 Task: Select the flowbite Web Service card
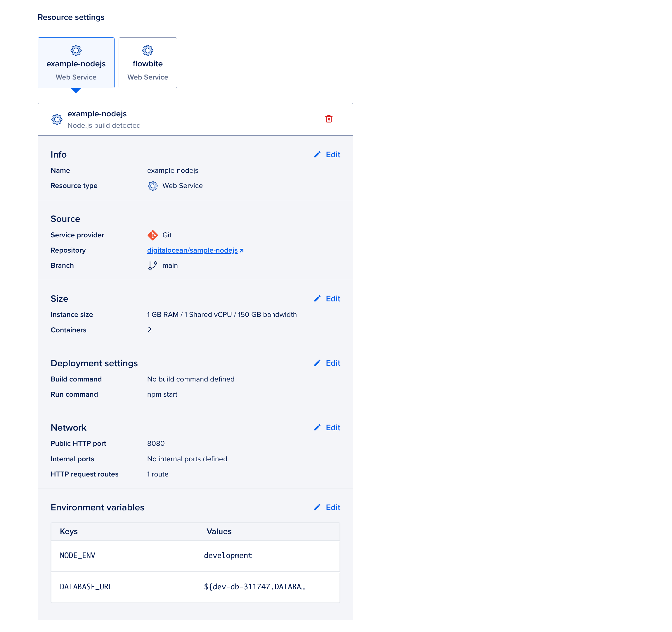tap(148, 63)
